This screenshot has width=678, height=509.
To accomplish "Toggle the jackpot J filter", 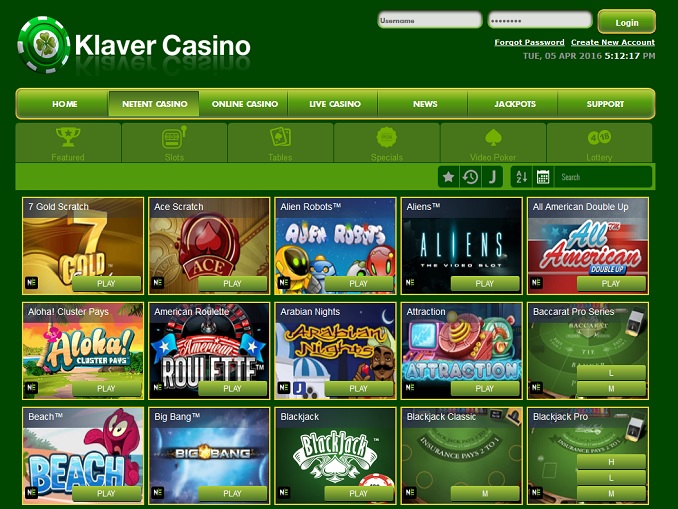I will pos(492,177).
